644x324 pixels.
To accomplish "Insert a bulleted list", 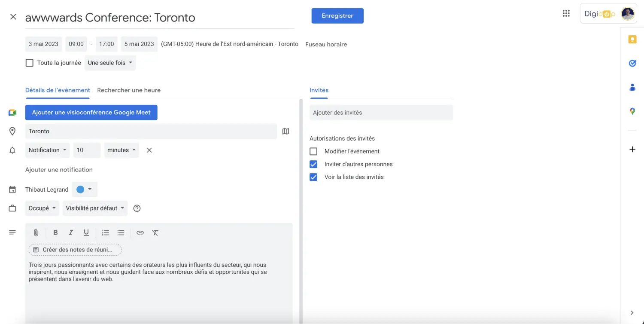I will [x=121, y=232].
